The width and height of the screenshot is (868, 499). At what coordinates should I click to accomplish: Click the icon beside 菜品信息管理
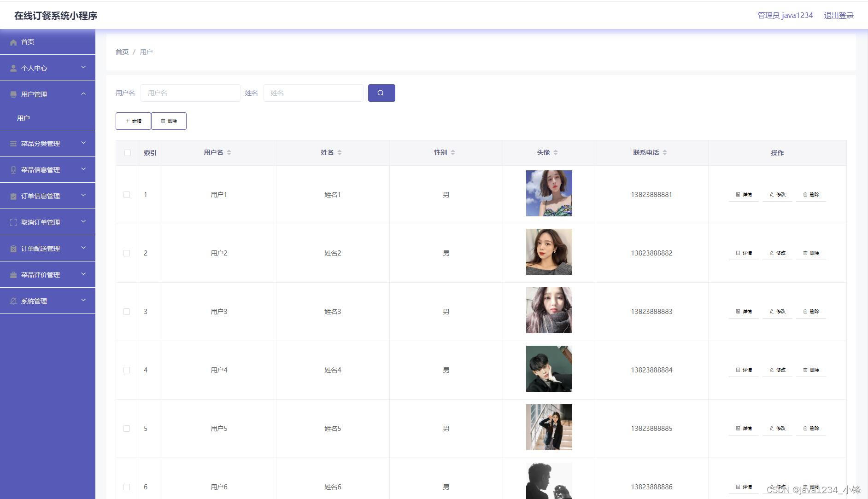pyautogui.click(x=13, y=170)
